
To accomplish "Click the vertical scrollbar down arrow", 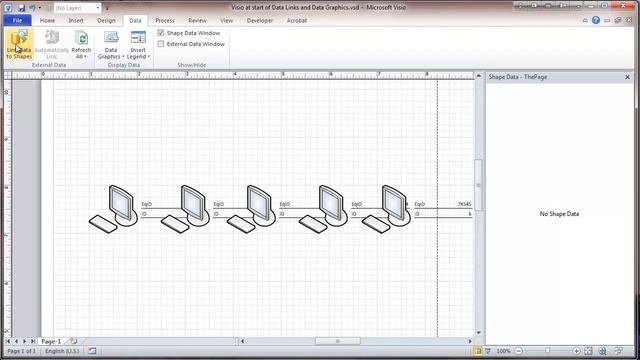I will 478,333.
